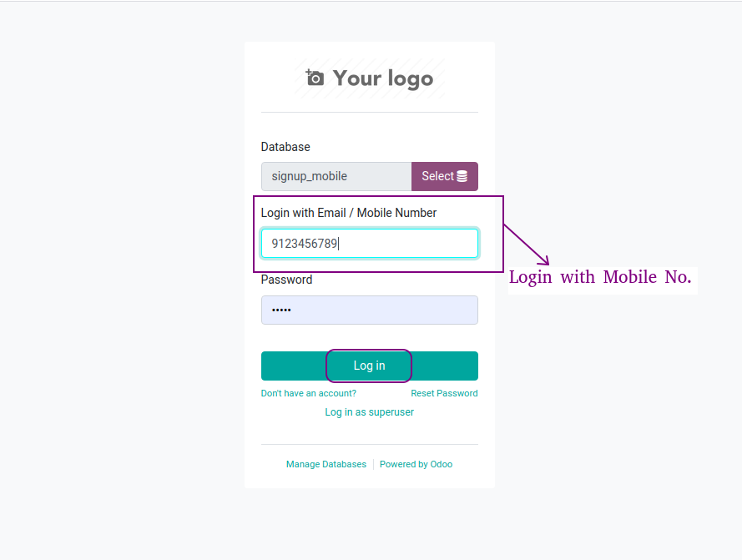Choose 'Log in as superuser' link
Viewport: 742px width, 560px height.
click(370, 412)
